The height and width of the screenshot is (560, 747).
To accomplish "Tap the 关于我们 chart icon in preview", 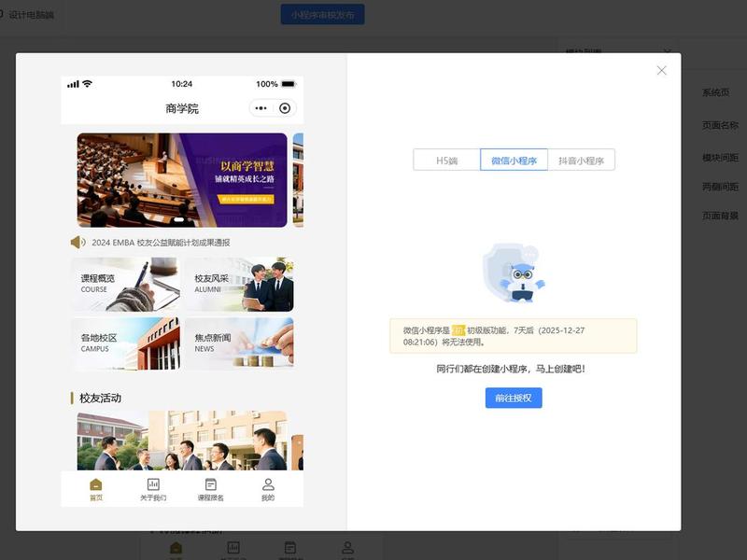I will (153, 484).
